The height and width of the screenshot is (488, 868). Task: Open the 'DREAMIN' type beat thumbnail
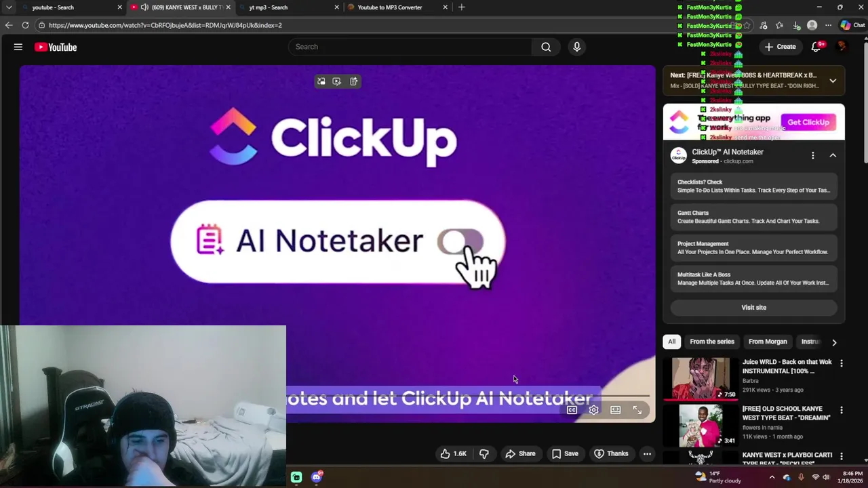[701, 425]
